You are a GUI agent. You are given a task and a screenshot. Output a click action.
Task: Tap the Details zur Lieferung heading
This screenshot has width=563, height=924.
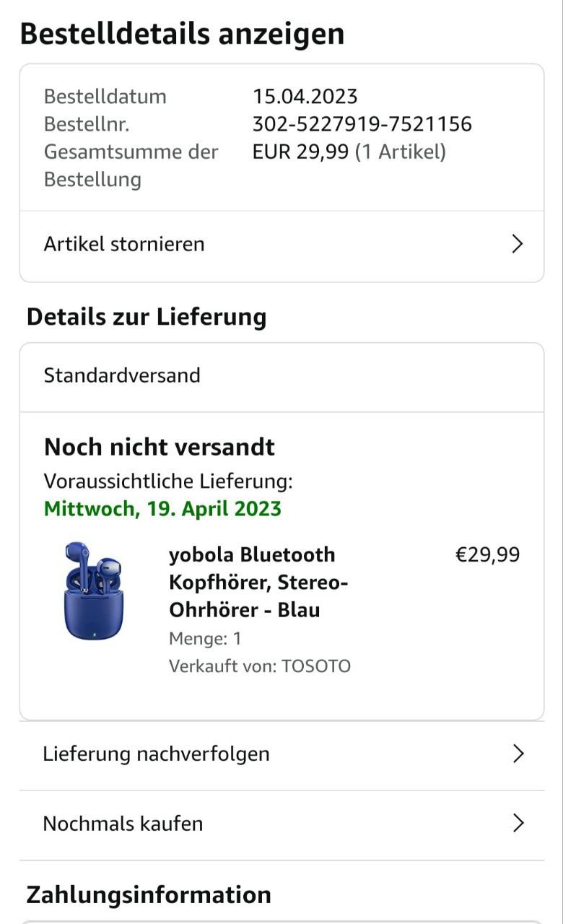147,317
